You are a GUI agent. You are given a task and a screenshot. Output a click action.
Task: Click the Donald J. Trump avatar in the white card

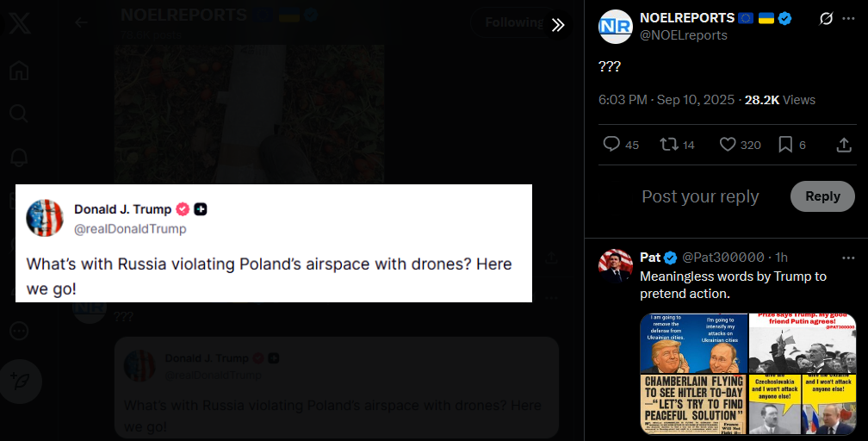44,218
